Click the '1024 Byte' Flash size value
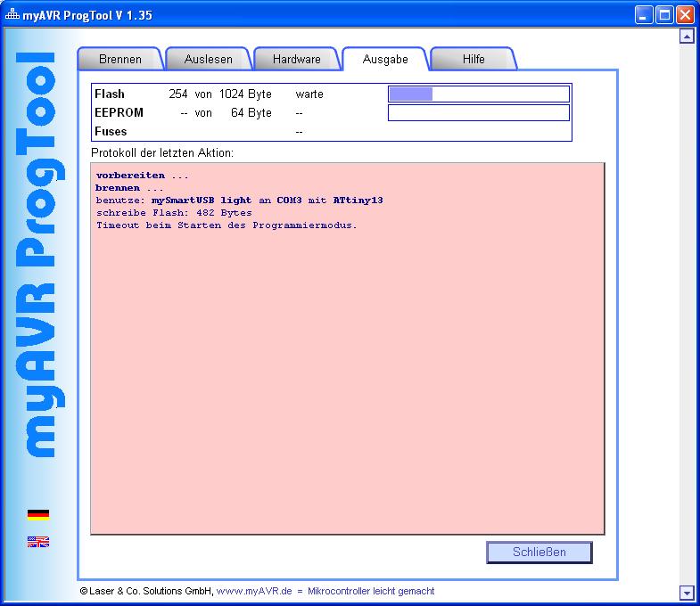This screenshot has width=700, height=606. coord(245,94)
